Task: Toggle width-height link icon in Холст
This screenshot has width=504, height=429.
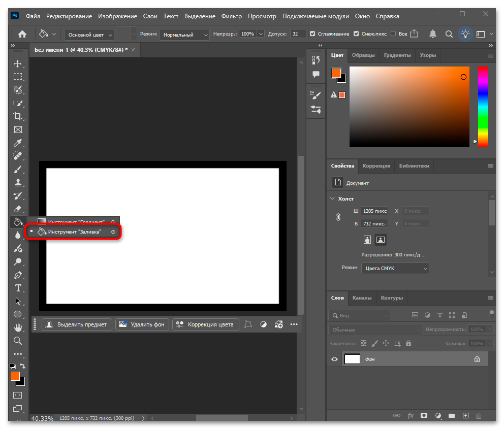Action: click(338, 217)
